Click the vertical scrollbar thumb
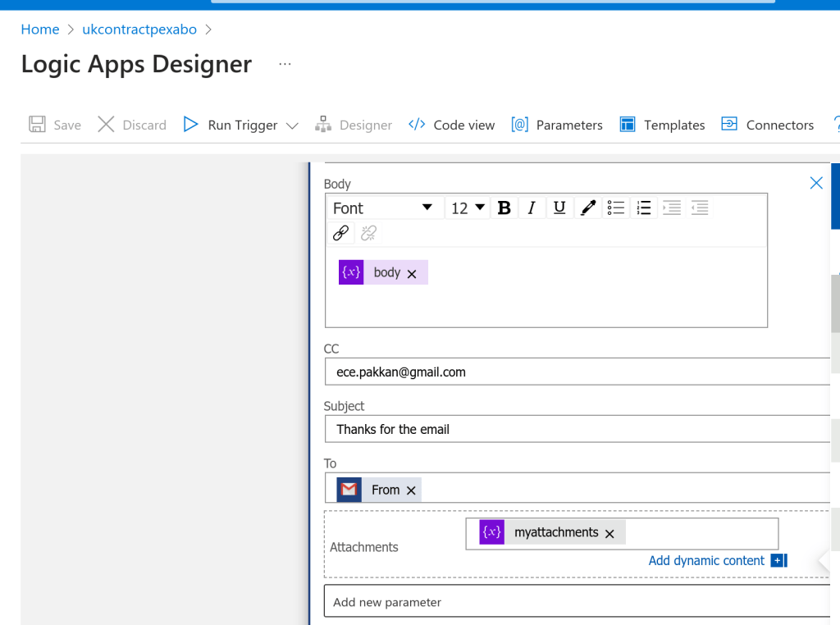 coord(835,303)
